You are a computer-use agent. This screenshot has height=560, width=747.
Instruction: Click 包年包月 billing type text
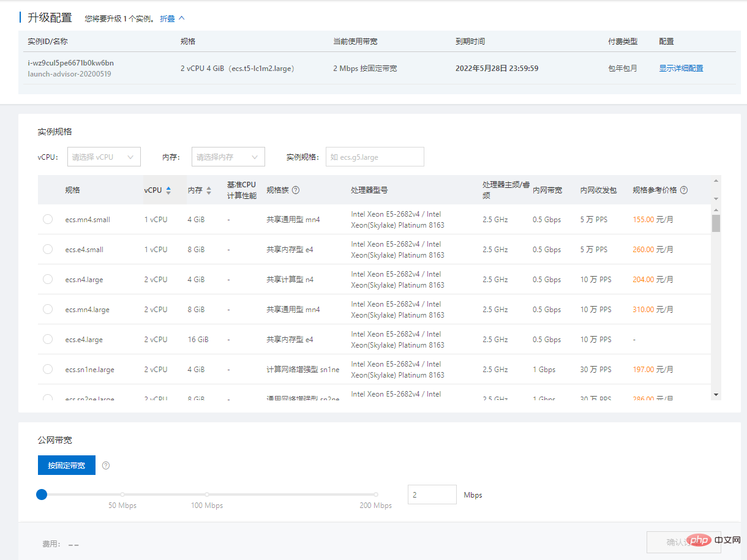click(623, 69)
